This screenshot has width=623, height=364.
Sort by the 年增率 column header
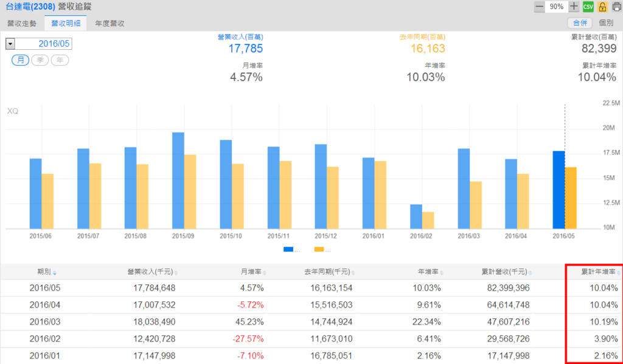[x=431, y=272]
